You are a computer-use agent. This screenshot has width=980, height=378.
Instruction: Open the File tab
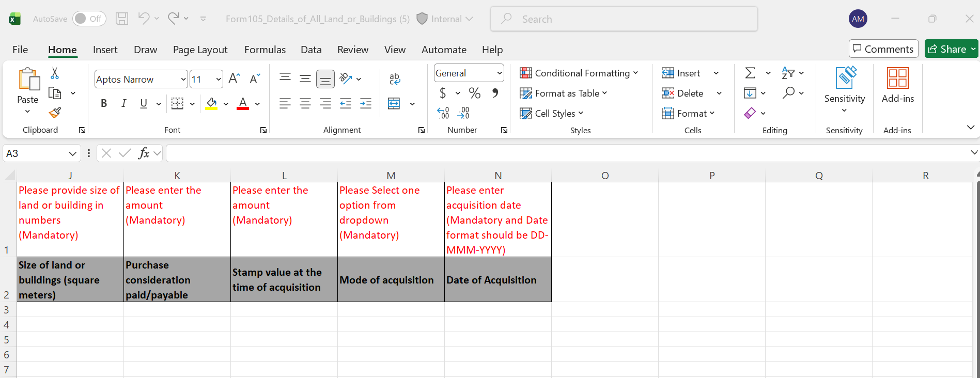(x=20, y=50)
